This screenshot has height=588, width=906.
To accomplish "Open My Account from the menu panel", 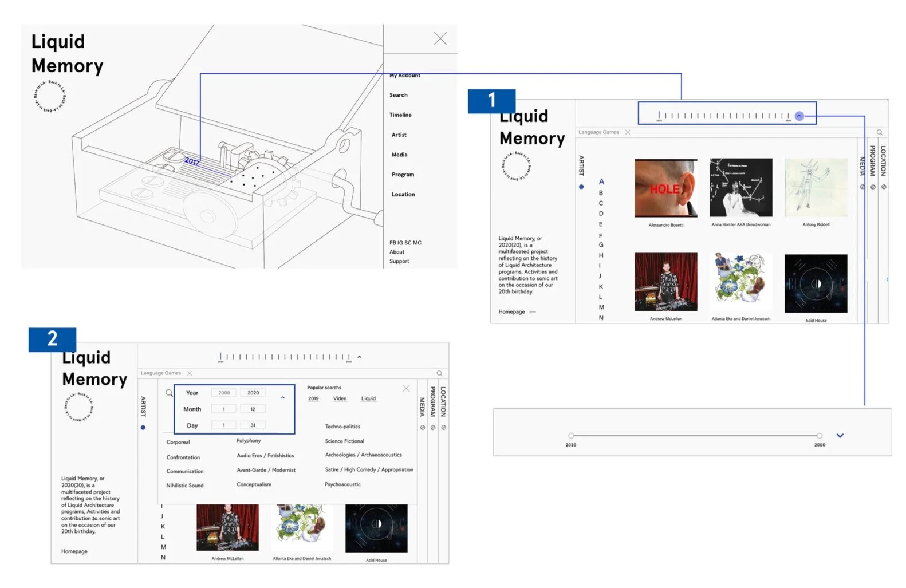I will [x=405, y=76].
